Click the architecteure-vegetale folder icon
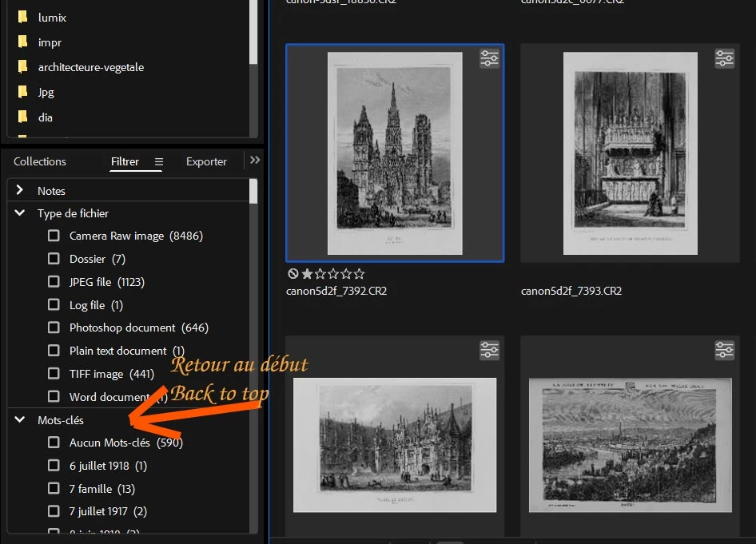The image size is (756, 544). point(22,66)
